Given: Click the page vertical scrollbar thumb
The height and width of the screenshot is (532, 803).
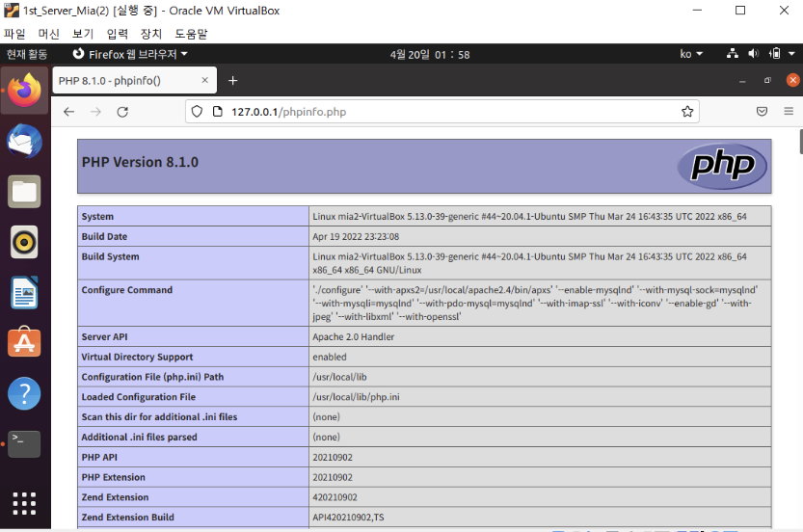Looking at the screenshot, I should pyautogui.click(x=801, y=142).
